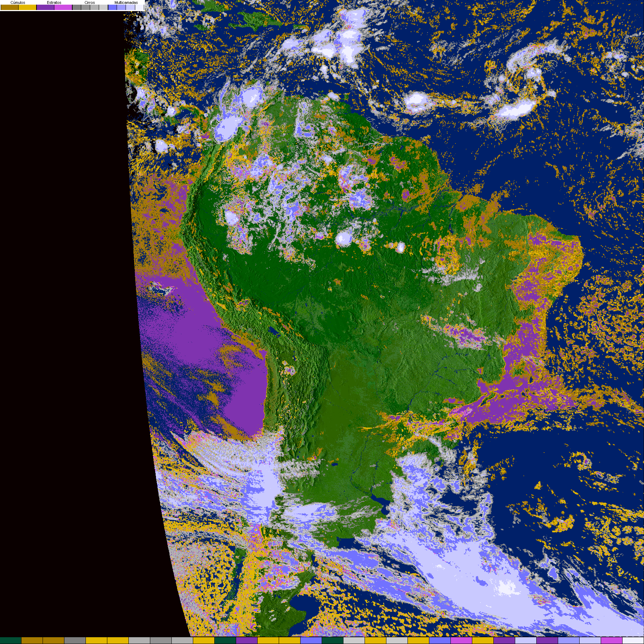Choose the darkest gray Cirros legend swatch
Screen dimensions: 644x644
point(77,8)
